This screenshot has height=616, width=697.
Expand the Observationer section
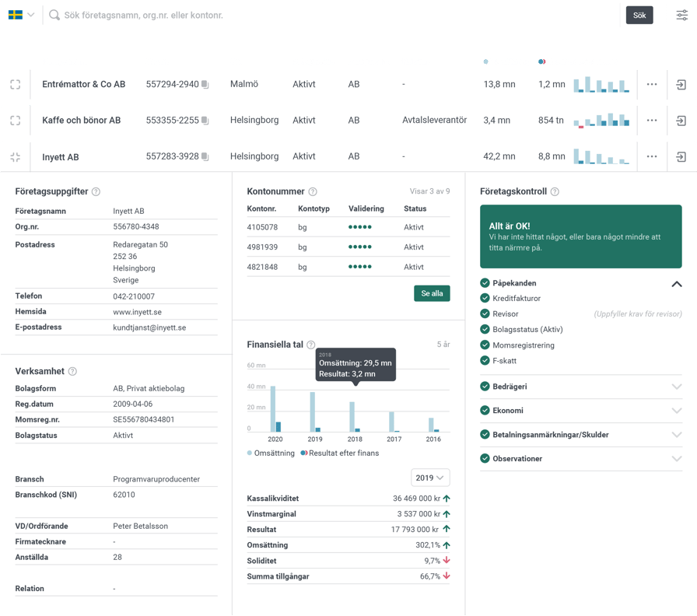tap(580, 459)
